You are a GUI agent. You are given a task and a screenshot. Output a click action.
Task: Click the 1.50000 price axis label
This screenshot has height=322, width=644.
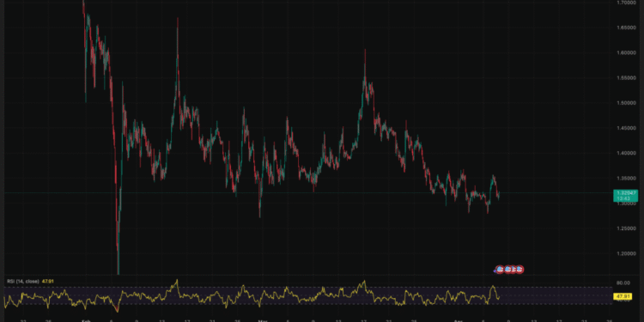(627, 103)
